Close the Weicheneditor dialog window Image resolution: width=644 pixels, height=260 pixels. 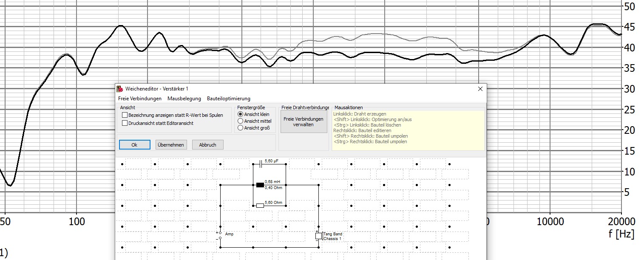pyautogui.click(x=480, y=89)
